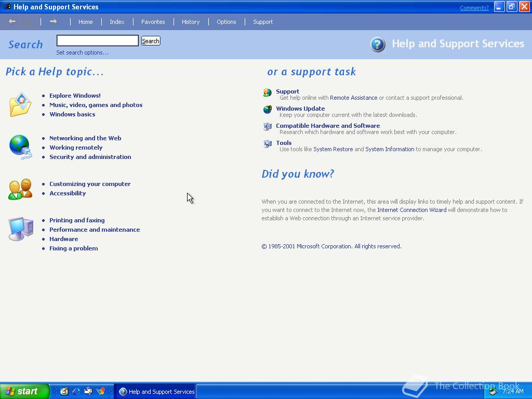Screen dimensions: 532x399
Task: Open the Hardware help topic
Action: pyautogui.click(x=64, y=239)
